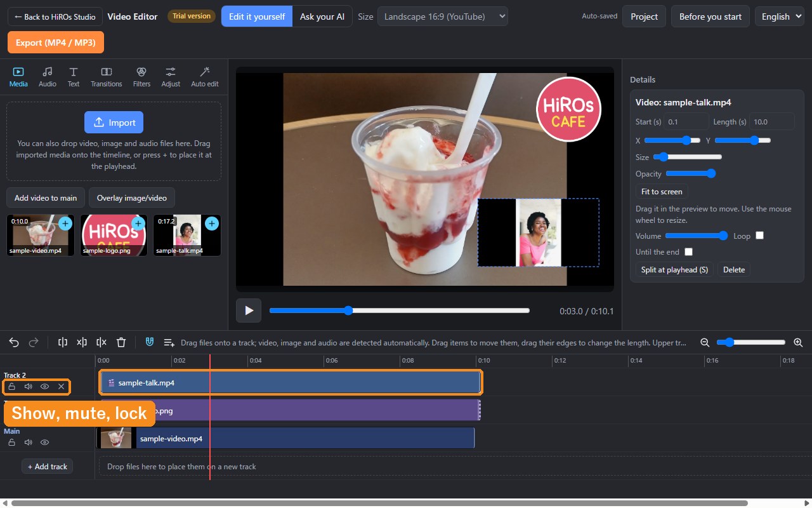
Task: Click the Length (s) input field
Action: tap(772, 122)
